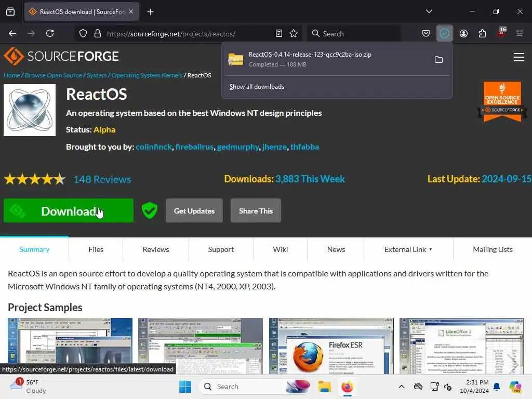The image size is (532, 399).
Task: Open the extensions puzzle icon
Action: pyautogui.click(x=482, y=33)
